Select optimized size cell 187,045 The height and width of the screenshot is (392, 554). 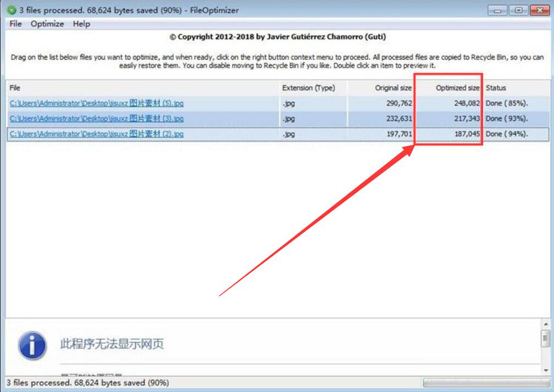coord(467,134)
